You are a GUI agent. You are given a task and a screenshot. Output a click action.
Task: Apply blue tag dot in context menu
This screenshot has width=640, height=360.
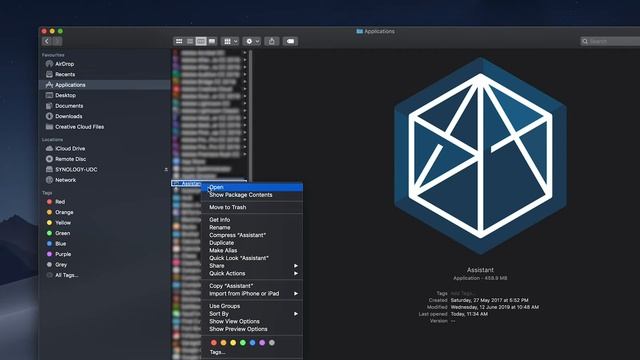(253, 343)
